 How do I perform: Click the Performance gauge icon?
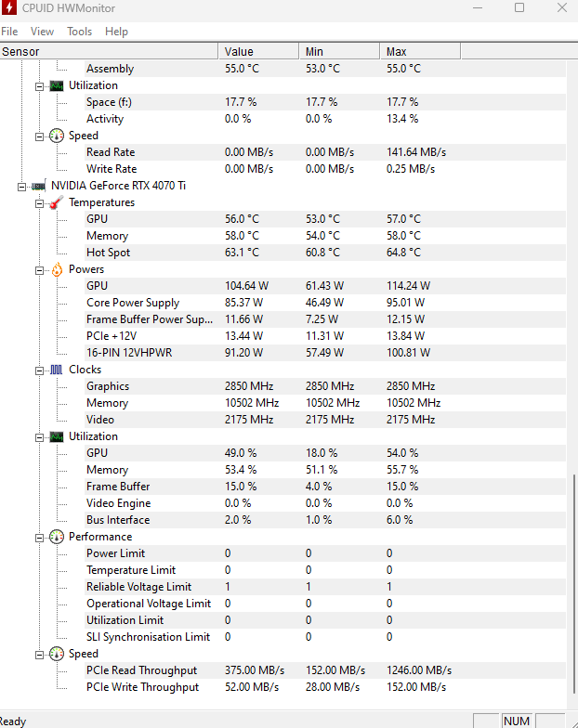57,537
